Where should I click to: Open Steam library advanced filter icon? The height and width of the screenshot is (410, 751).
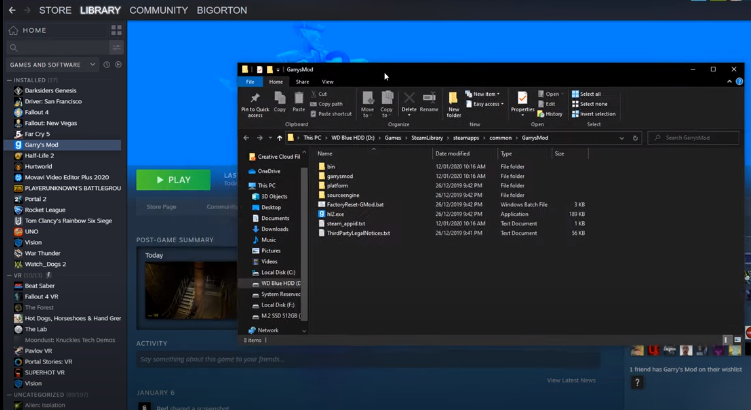point(116,47)
